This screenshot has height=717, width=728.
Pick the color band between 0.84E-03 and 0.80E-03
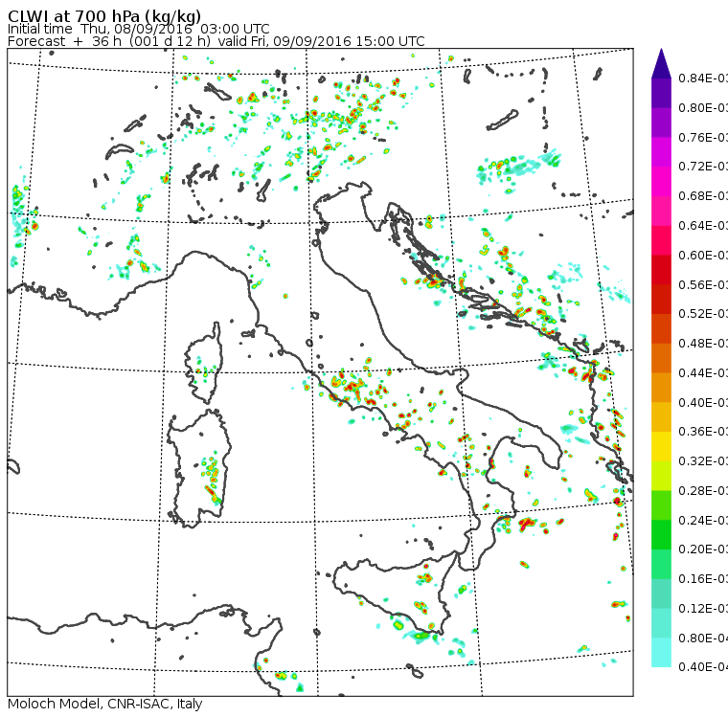tap(661, 93)
